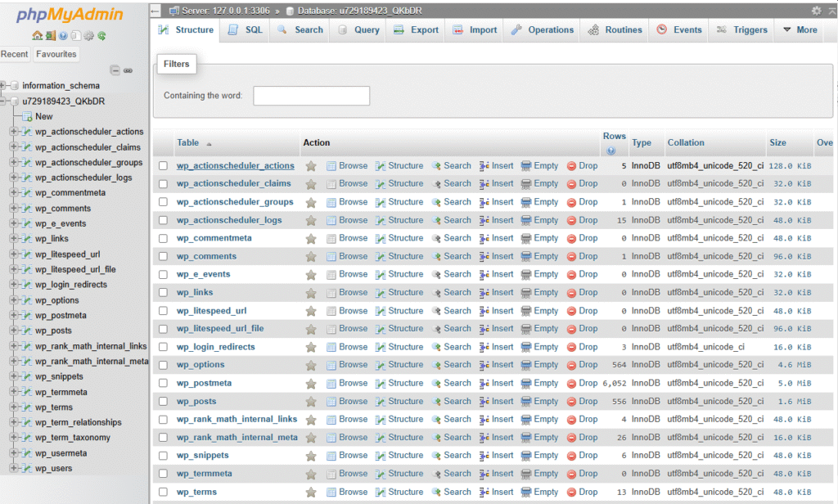Click the settings gear icon under the logo
Image resolution: width=838 pixels, height=504 pixels.
tap(88, 36)
